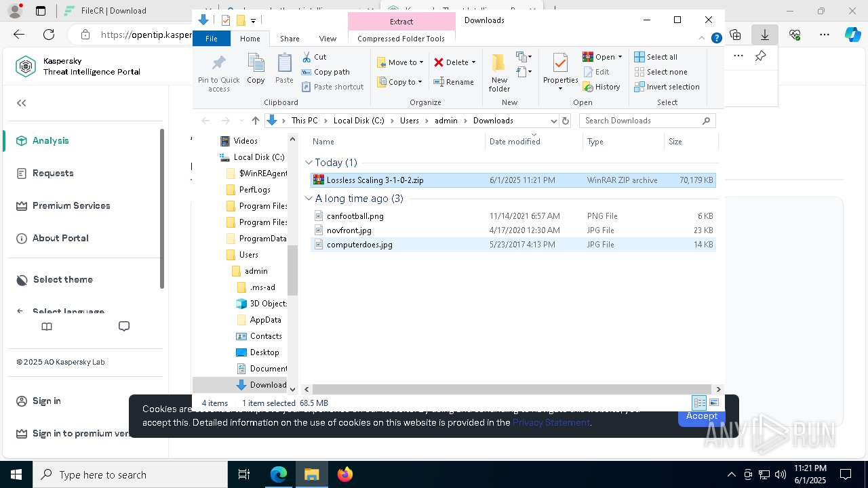The image size is (868, 488).
Task: Refresh the Downloads folder view
Action: [x=566, y=121]
